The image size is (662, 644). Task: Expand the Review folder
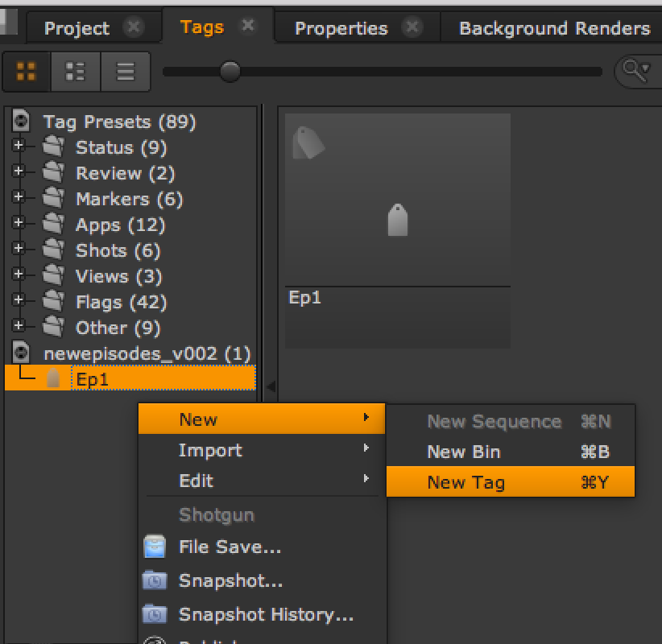(x=19, y=171)
